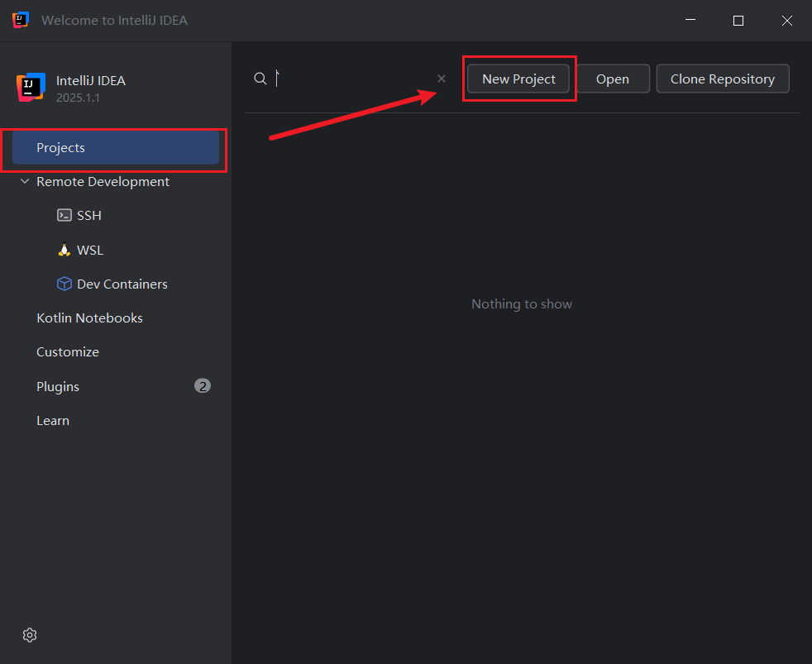Screen dimensions: 812x664
Task: Go to the Plugins tab
Action: [58, 387]
